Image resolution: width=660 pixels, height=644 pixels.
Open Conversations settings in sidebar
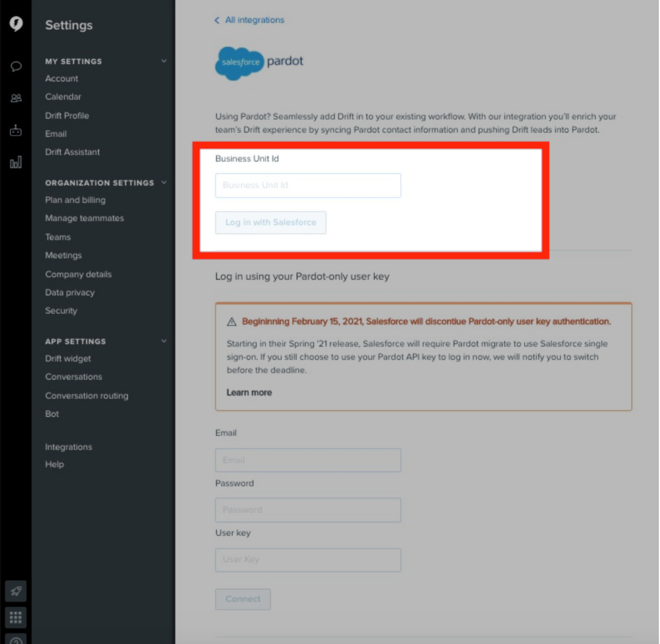tap(74, 377)
